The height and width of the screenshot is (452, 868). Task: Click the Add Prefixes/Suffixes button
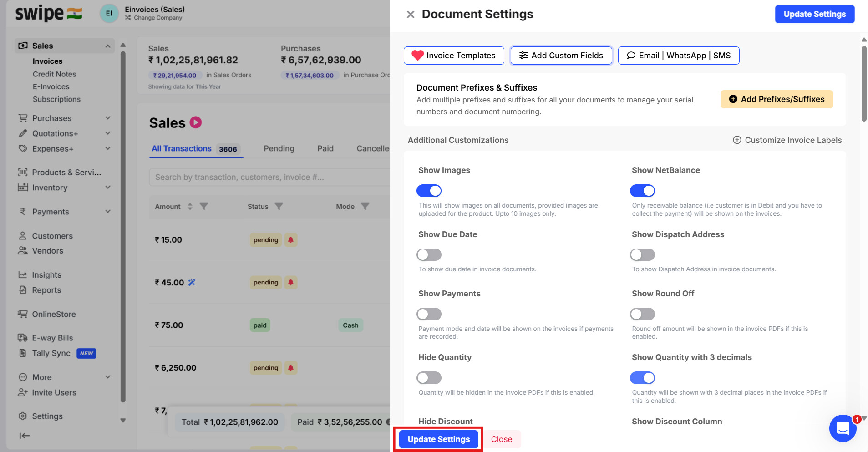point(777,99)
